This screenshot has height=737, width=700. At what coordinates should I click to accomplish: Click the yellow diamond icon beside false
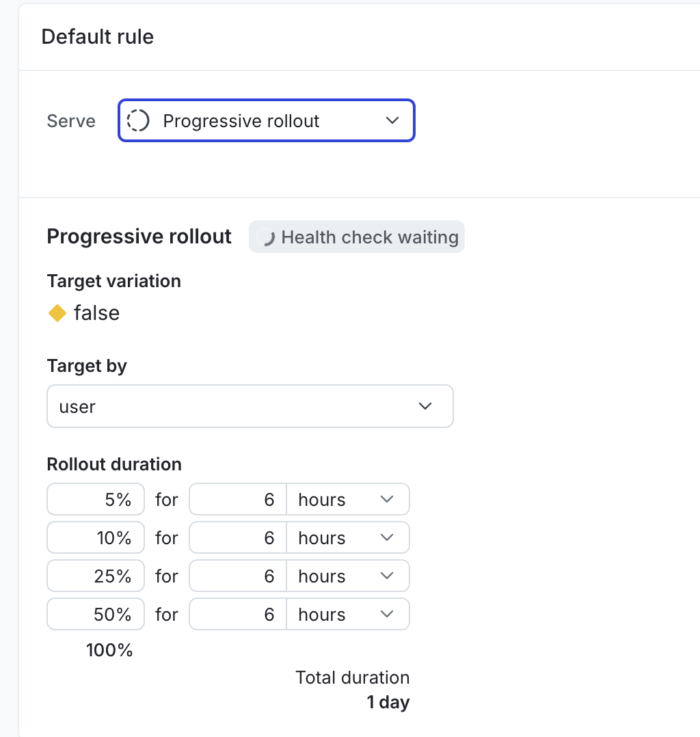(x=57, y=313)
